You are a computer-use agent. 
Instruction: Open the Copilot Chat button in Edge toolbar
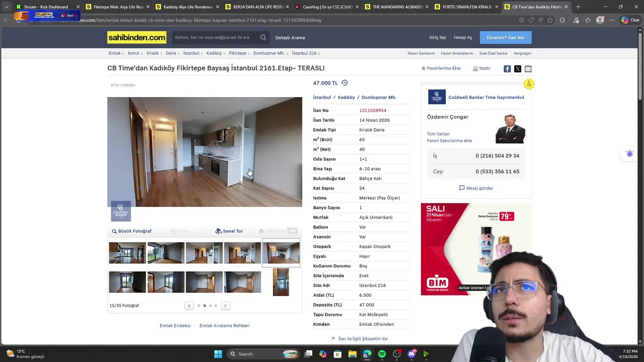(x=630, y=20)
